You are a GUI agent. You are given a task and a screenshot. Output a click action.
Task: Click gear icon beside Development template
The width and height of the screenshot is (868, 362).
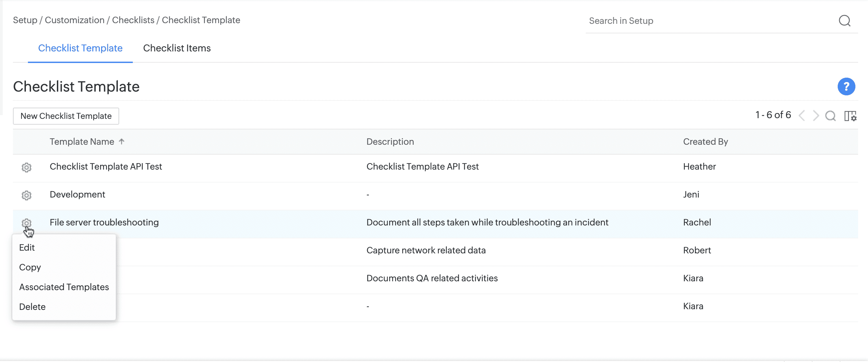(x=27, y=195)
